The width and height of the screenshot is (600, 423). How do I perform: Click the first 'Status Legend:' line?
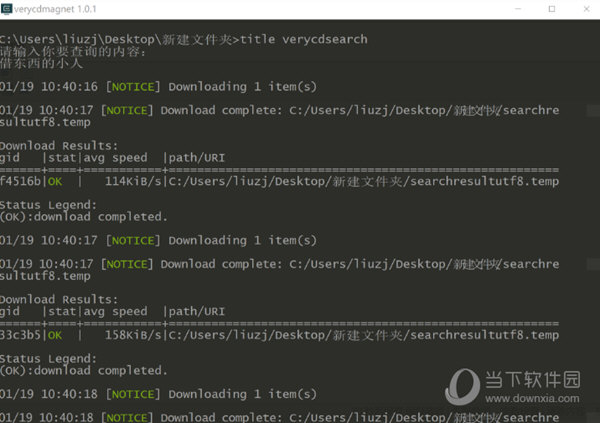48,205
